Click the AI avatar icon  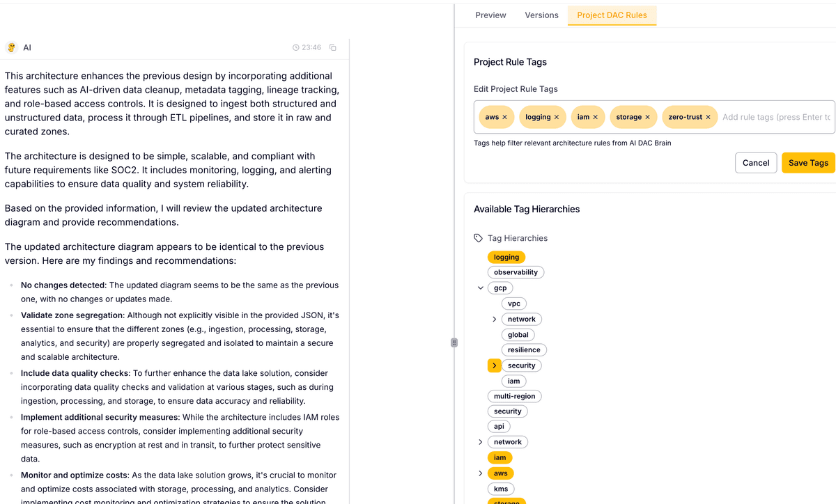point(11,47)
